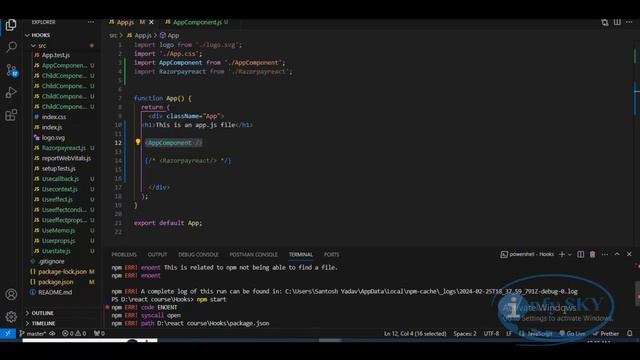Click Ln 12, Col 4 cursor position
The image size is (640, 360).
point(415,333)
